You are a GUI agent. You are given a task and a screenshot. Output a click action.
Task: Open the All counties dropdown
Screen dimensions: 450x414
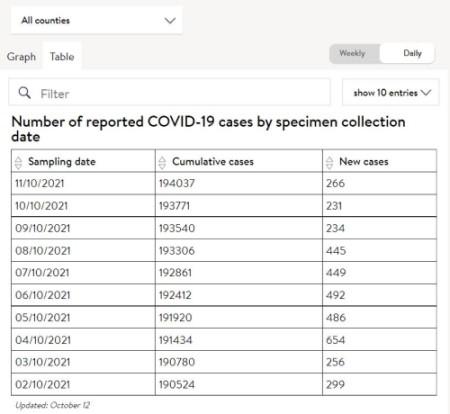[x=96, y=21]
